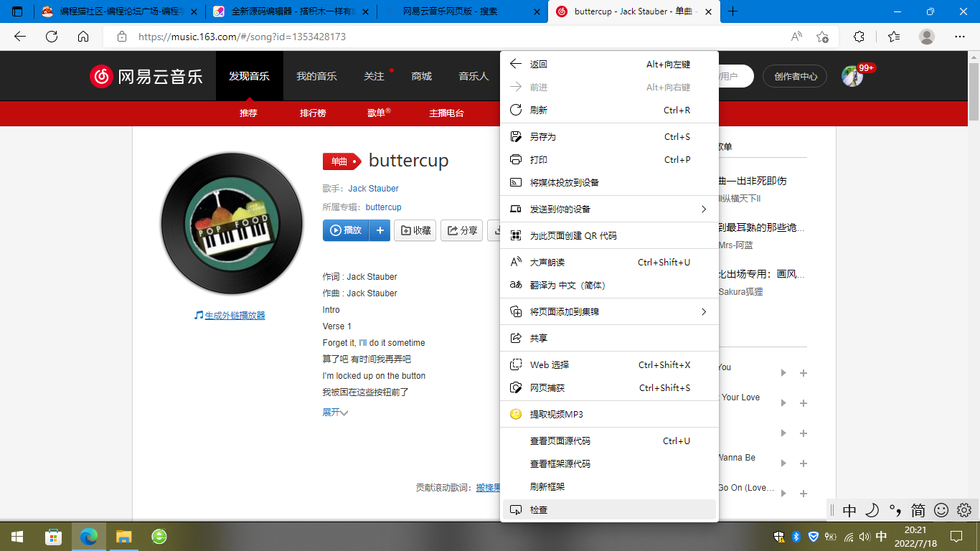Reload the page with the refresh icon
Screen dimensions: 980x551
coord(52,37)
